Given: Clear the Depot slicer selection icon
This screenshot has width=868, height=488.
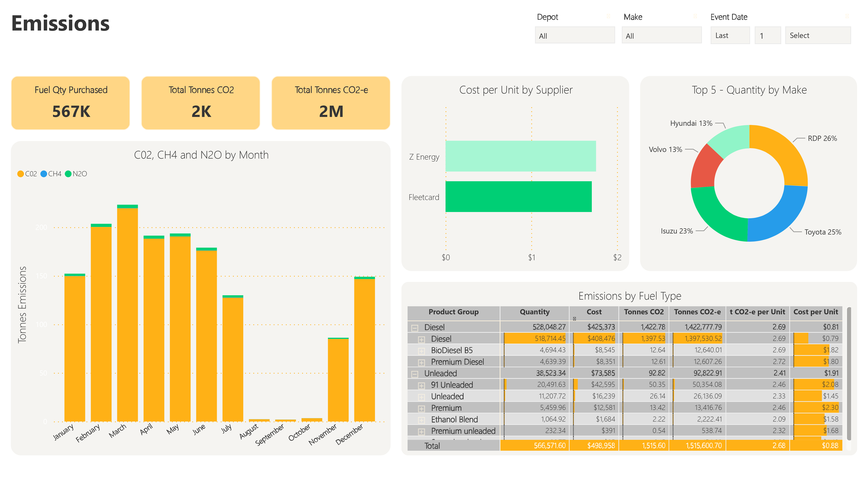Looking at the screenshot, I should [x=608, y=16].
